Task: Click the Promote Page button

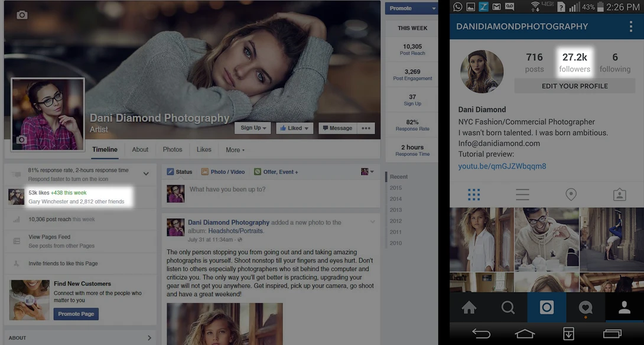Action: point(76,314)
